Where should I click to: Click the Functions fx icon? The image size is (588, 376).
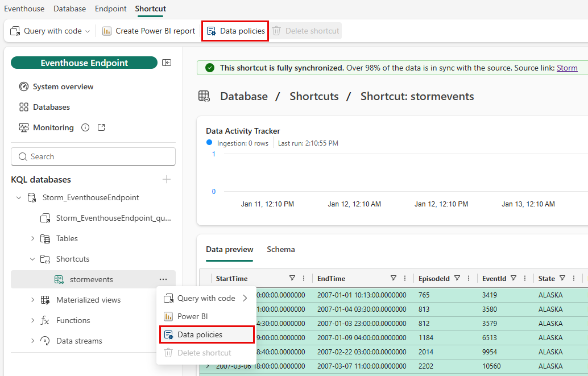pyautogui.click(x=45, y=320)
